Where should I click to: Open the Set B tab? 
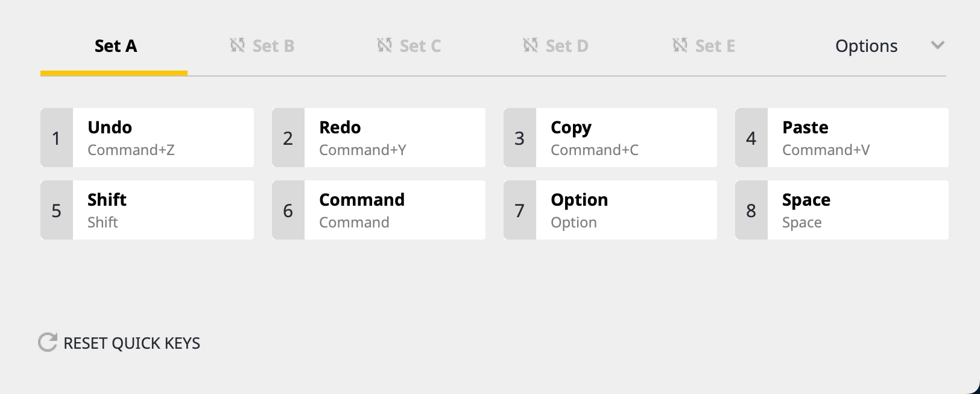coord(273,46)
